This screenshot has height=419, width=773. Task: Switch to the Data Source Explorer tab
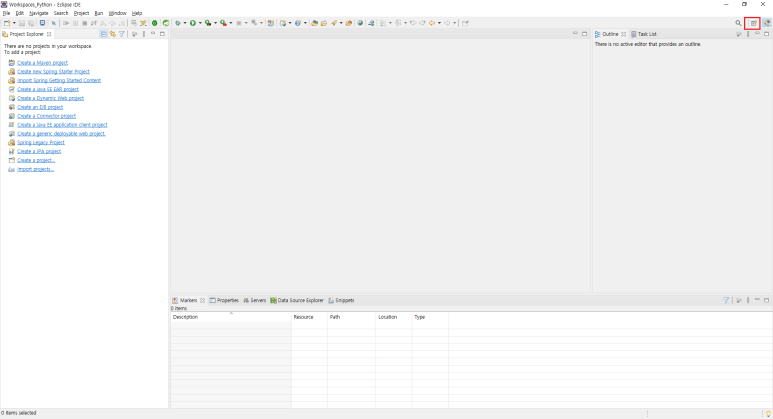(x=297, y=300)
